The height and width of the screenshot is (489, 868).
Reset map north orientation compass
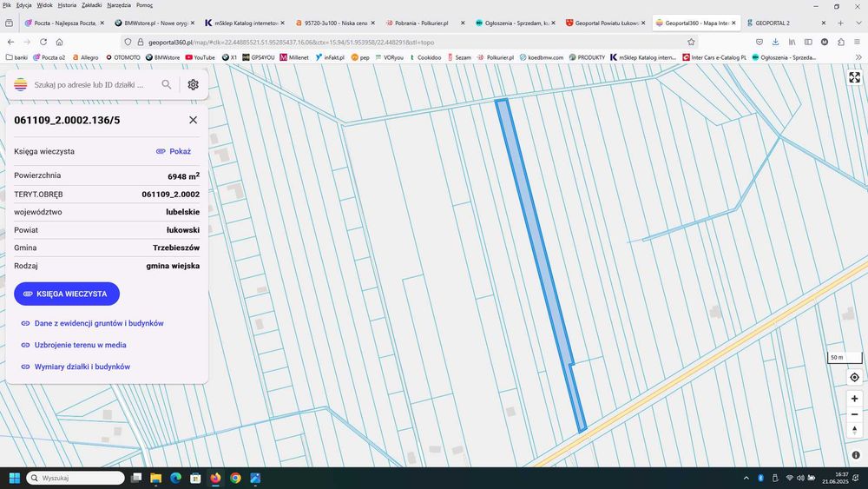855,430
